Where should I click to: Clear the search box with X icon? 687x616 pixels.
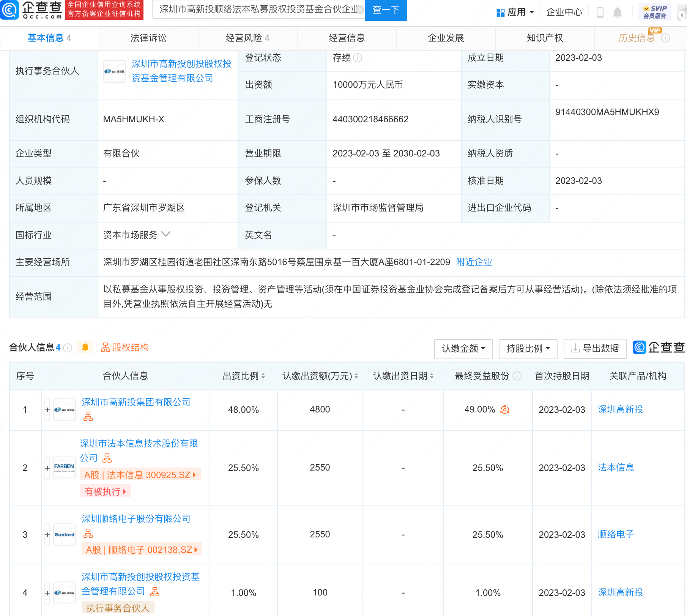click(359, 9)
